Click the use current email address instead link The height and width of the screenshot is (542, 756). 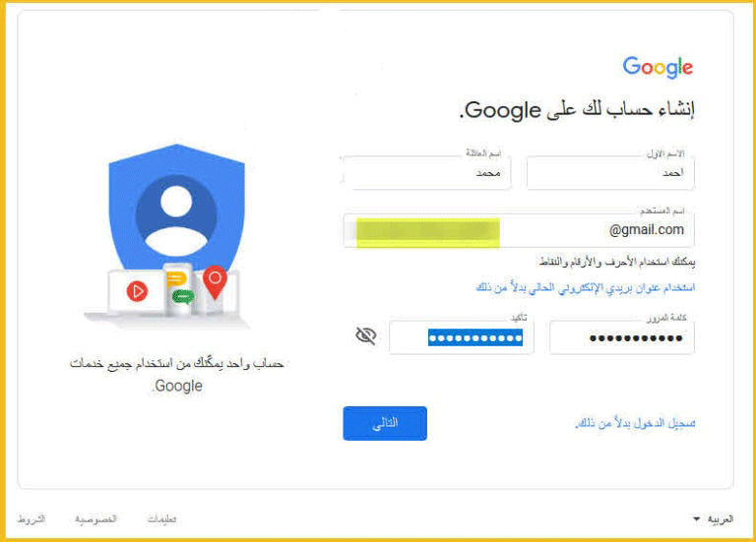coord(586,287)
